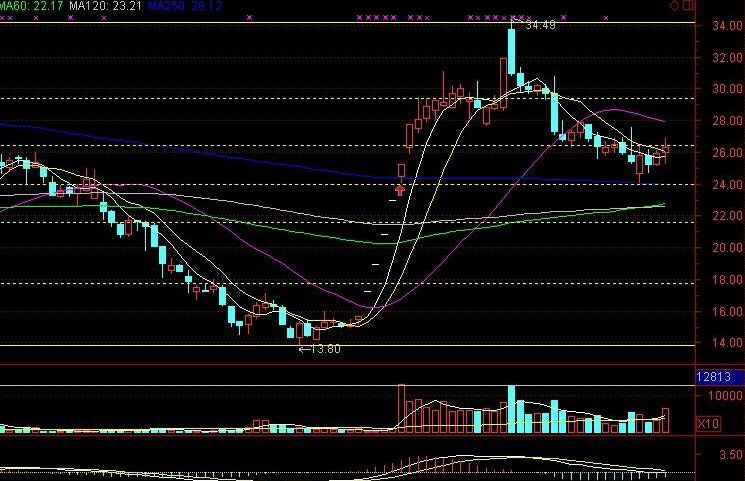Click the red diamond icon at top right
This screenshot has width=745, height=481.
[674, 6]
